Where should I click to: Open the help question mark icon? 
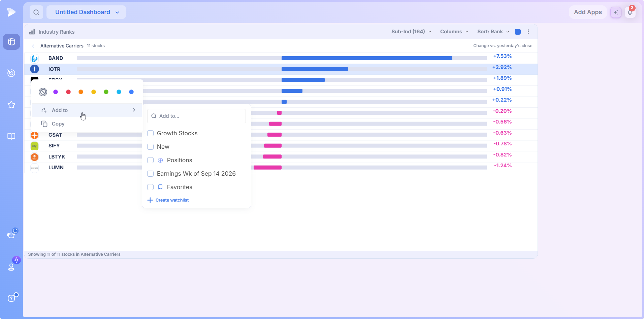(11, 298)
